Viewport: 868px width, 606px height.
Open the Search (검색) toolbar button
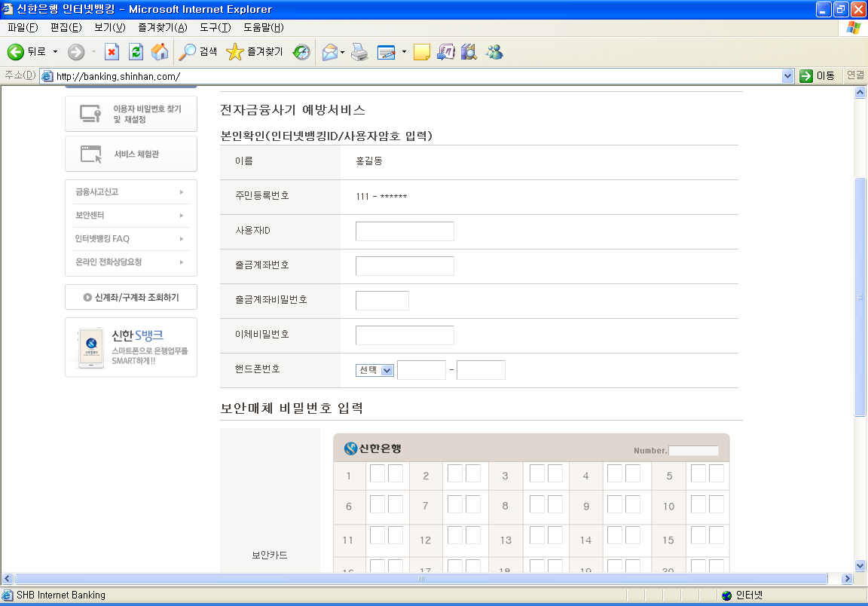(197, 52)
